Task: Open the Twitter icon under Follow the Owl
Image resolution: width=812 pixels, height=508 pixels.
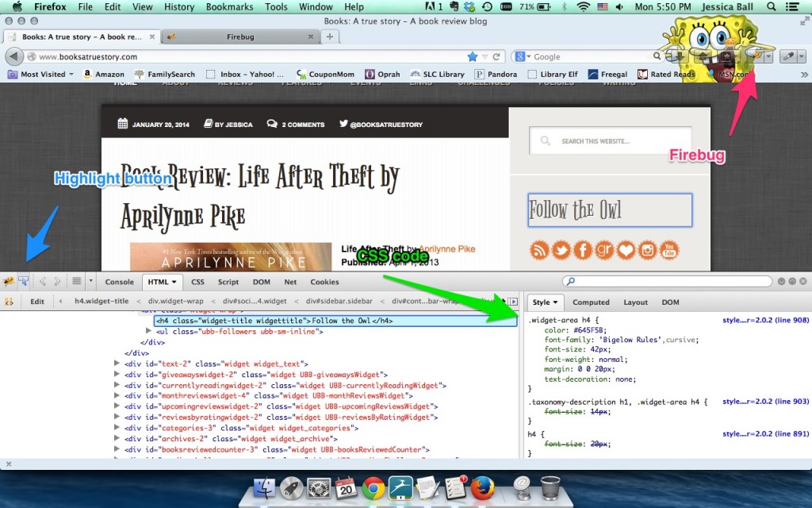Action: click(x=561, y=250)
